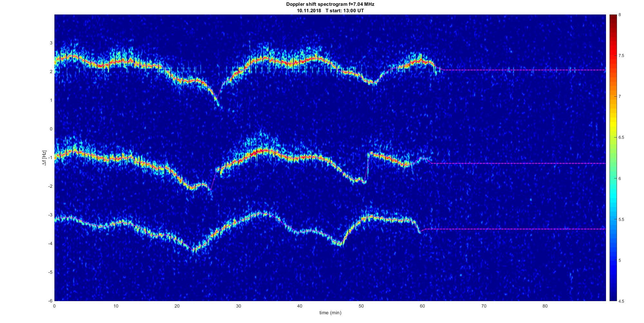Screen dimensions: 644x323
Task: Click the colorbar tick label '5.5'
Action: (621, 219)
